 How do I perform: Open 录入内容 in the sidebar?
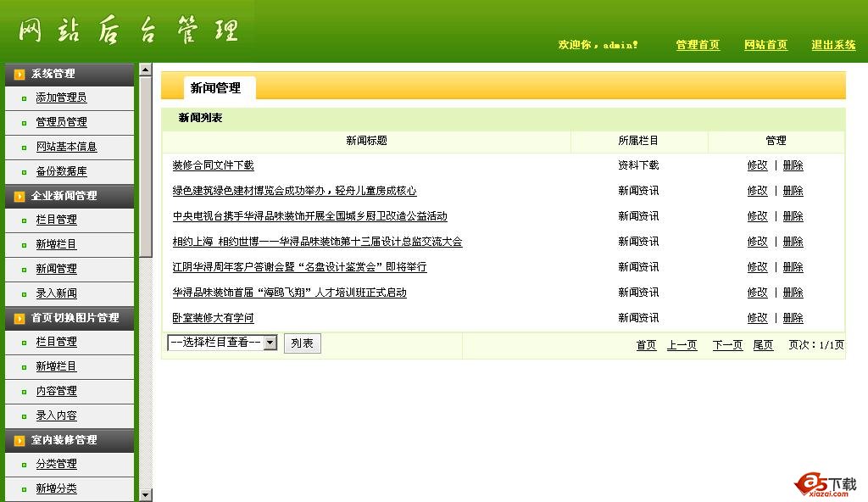pos(57,415)
